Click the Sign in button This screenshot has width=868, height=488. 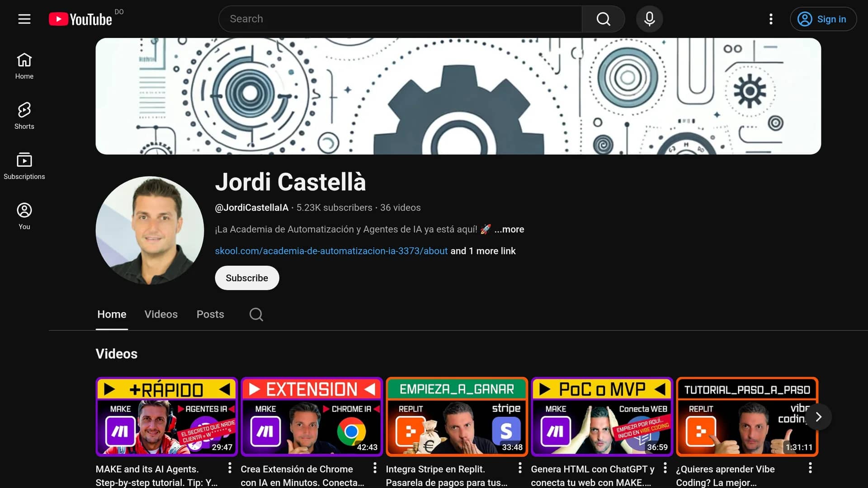(823, 19)
